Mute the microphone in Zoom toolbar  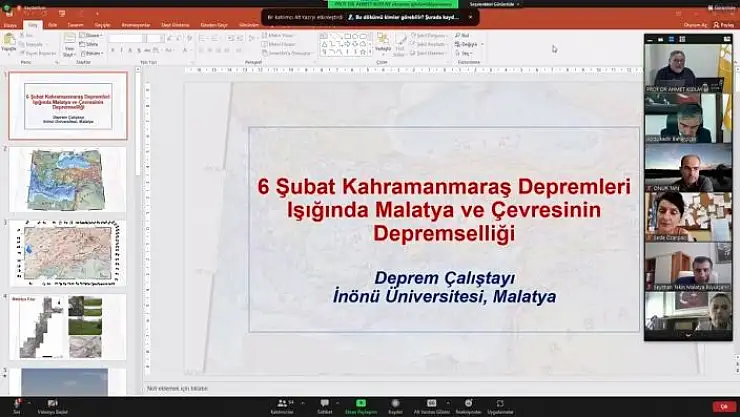click(17, 403)
